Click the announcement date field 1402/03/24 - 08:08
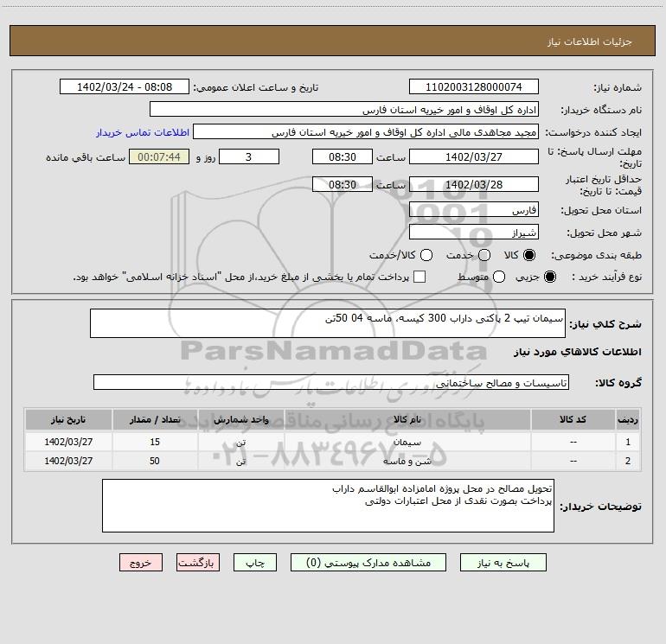 click(x=125, y=87)
